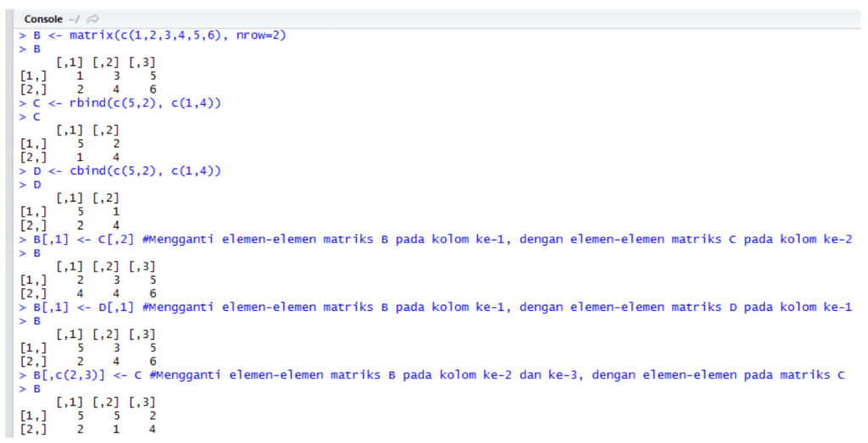This screenshot has height=443, width=868.
Task: Click the ~/ working directory path label
Action: click(x=74, y=19)
